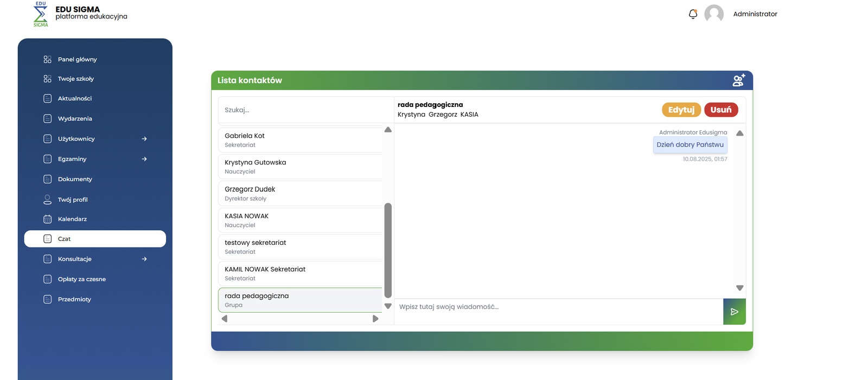Click the Panel główny dashboard icon
The width and height of the screenshot is (868, 380).
tap(48, 60)
